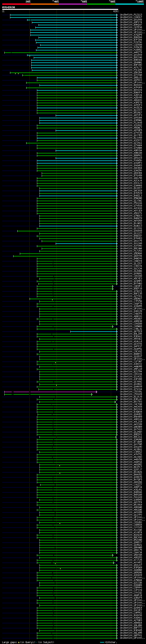Open hit UniRef100_C6TES6
Screen dimensions: 146x644
point(131,27)
